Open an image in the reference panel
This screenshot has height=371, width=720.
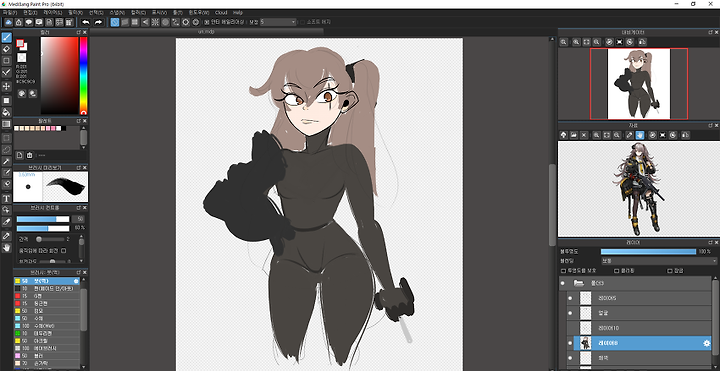pos(574,135)
